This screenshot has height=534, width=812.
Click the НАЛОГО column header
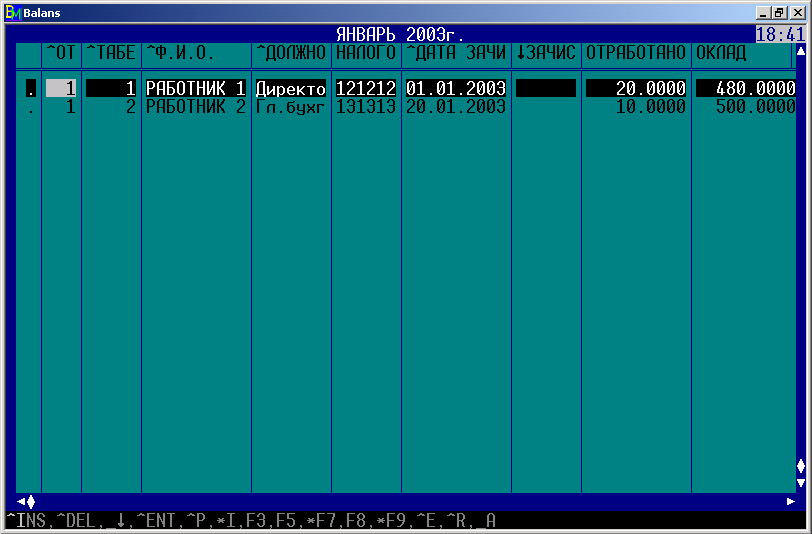click(x=366, y=52)
